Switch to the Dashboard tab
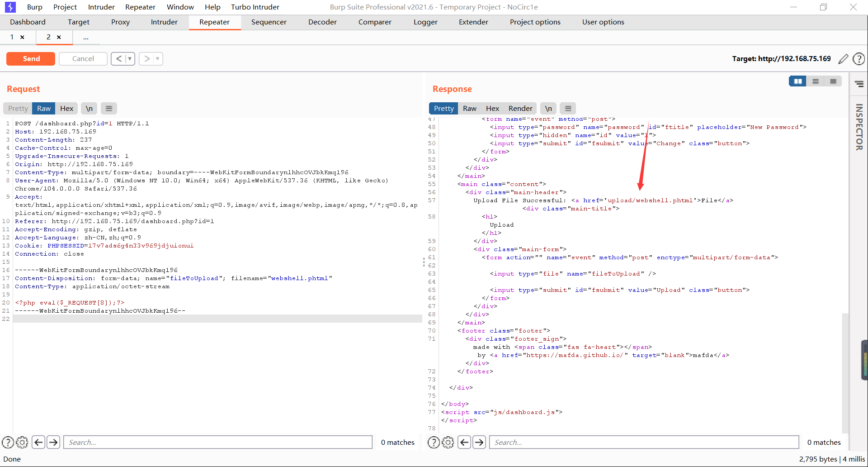Viewport: 868px width, 467px height. pyautogui.click(x=28, y=22)
